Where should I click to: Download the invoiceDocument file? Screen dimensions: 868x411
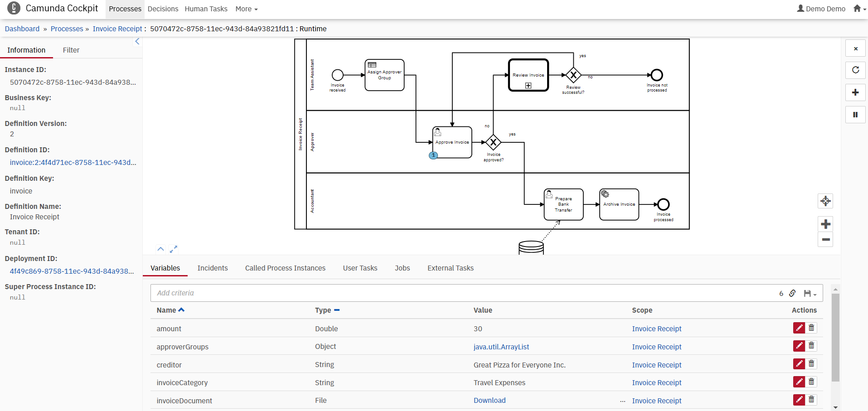pyautogui.click(x=490, y=401)
